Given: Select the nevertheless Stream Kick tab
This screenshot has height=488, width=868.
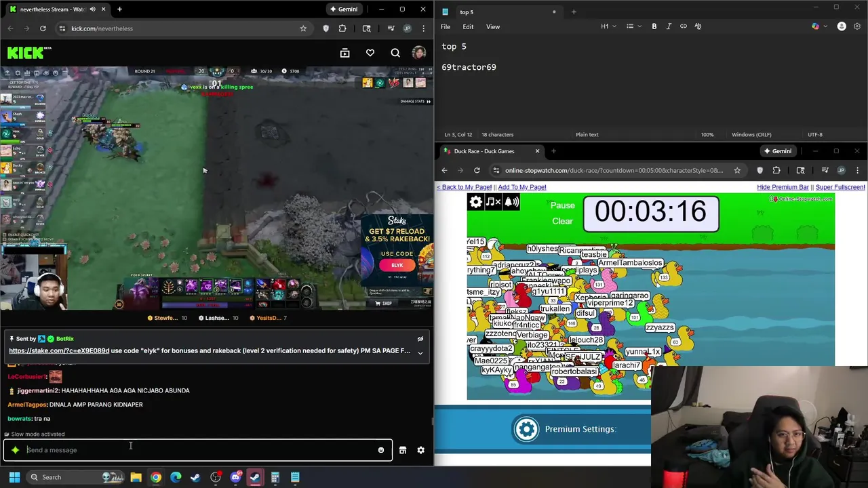Looking at the screenshot, I should point(56,9).
